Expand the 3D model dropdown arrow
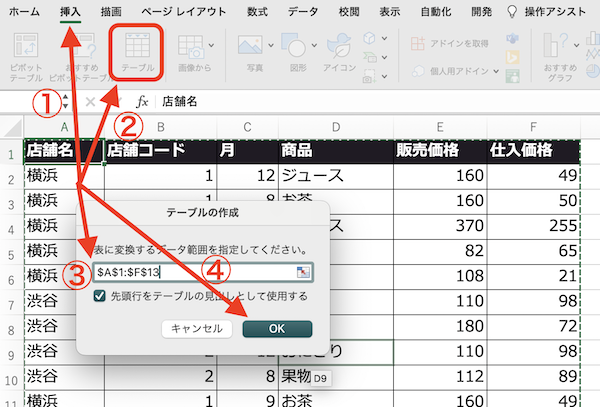Viewport: 600px width, 407px height. pos(385,38)
